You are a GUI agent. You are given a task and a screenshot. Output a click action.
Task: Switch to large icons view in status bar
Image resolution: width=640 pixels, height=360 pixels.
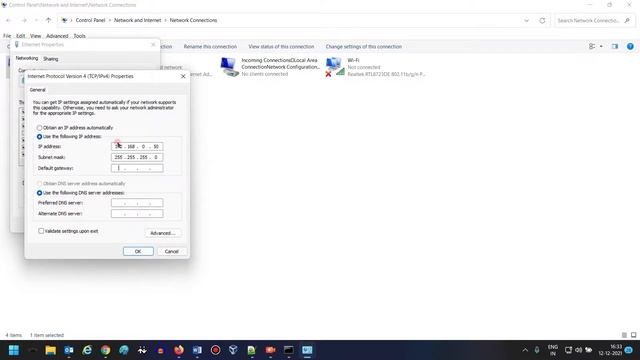tap(633, 335)
